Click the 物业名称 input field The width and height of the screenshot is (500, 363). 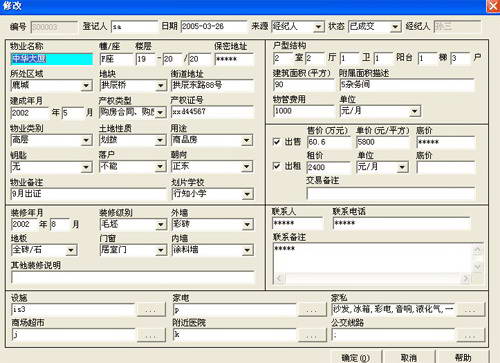(52, 59)
